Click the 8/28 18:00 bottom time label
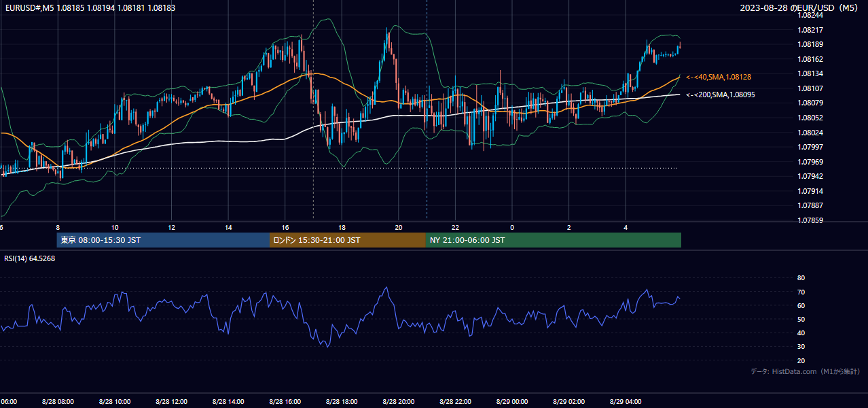 point(342,402)
